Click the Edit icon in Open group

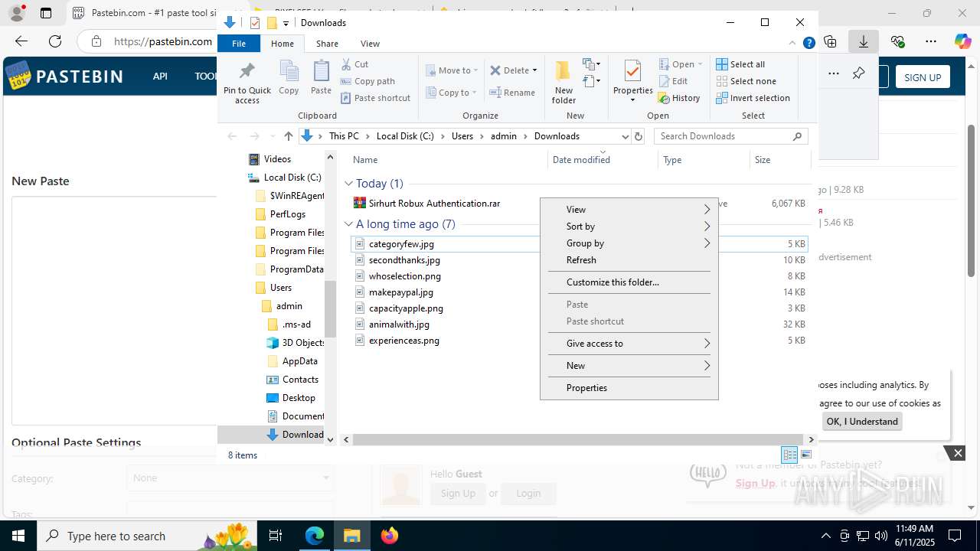[665, 81]
